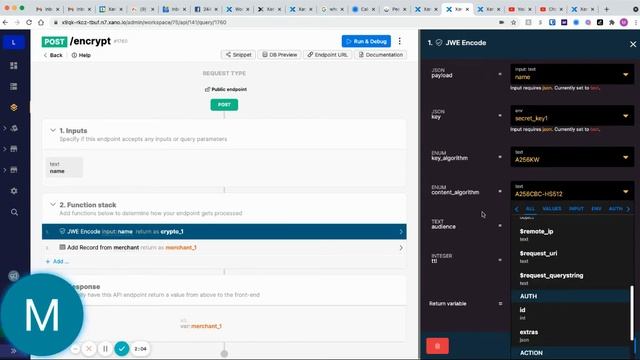Select the VALUES tab in variable picker
Image resolution: width=640 pixels, height=360 pixels.
tap(551, 209)
